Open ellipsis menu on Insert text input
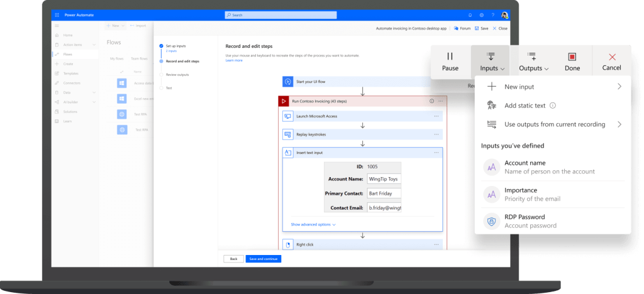 click(x=436, y=153)
